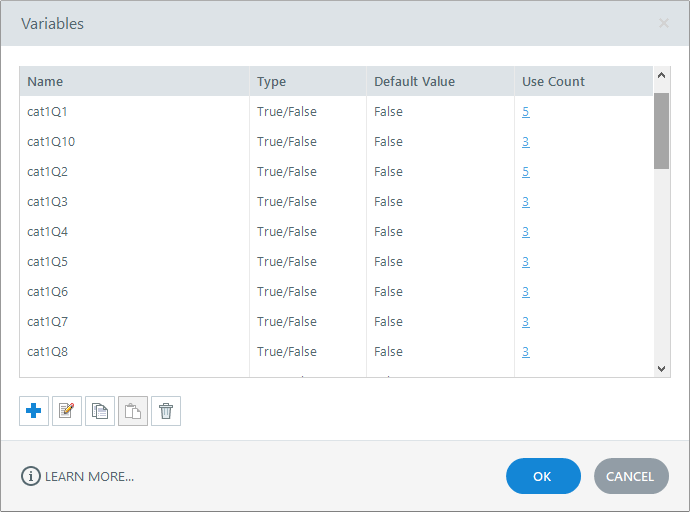The image size is (690, 512).
Task: Open use count link for cat1Q2
Action: point(526,172)
